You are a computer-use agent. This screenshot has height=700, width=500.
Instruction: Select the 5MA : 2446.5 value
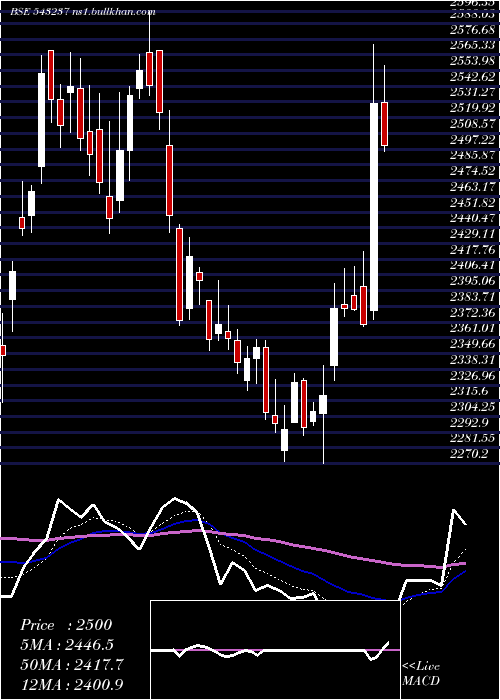(67, 645)
